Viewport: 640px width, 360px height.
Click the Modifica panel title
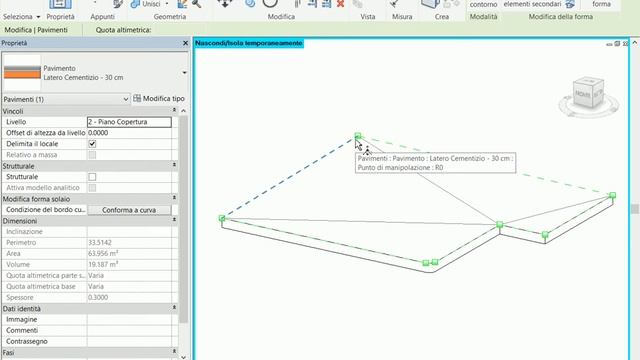pyautogui.click(x=281, y=17)
